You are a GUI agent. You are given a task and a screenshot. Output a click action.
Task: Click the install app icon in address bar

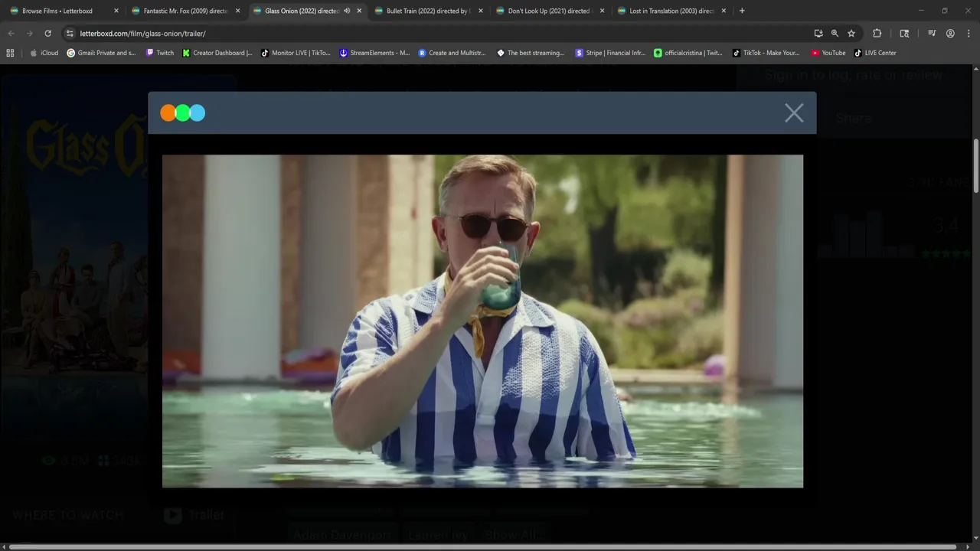(818, 34)
